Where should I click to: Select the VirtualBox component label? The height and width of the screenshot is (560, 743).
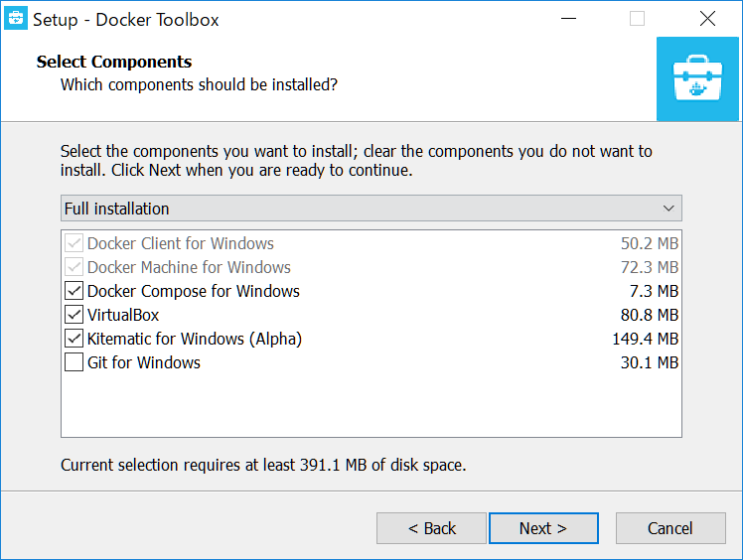[x=123, y=315]
